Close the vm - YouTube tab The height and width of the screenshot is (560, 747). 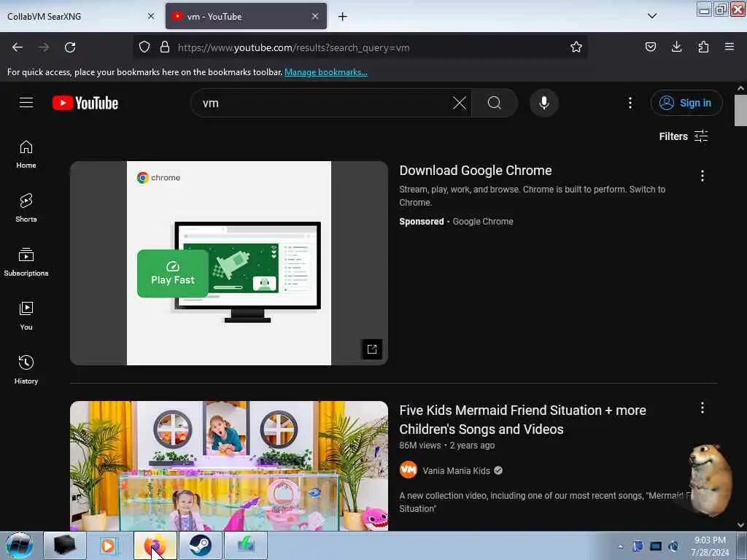pyautogui.click(x=315, y=16)
